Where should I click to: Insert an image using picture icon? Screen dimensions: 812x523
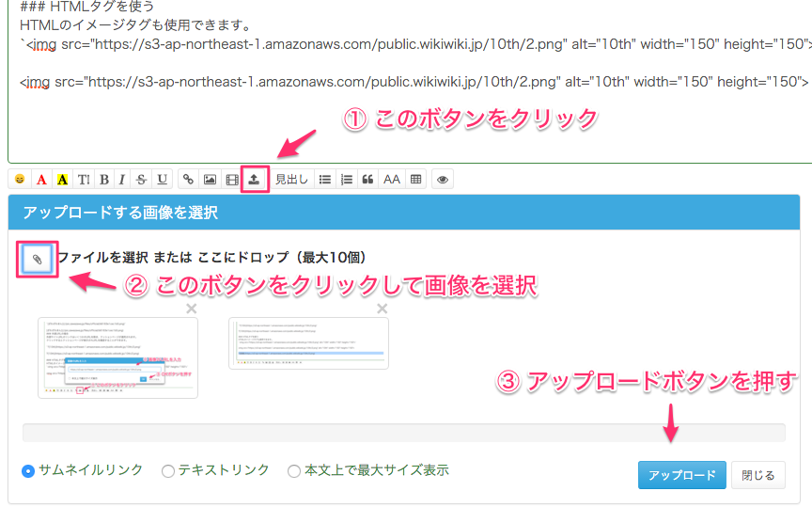coord(211,179)
